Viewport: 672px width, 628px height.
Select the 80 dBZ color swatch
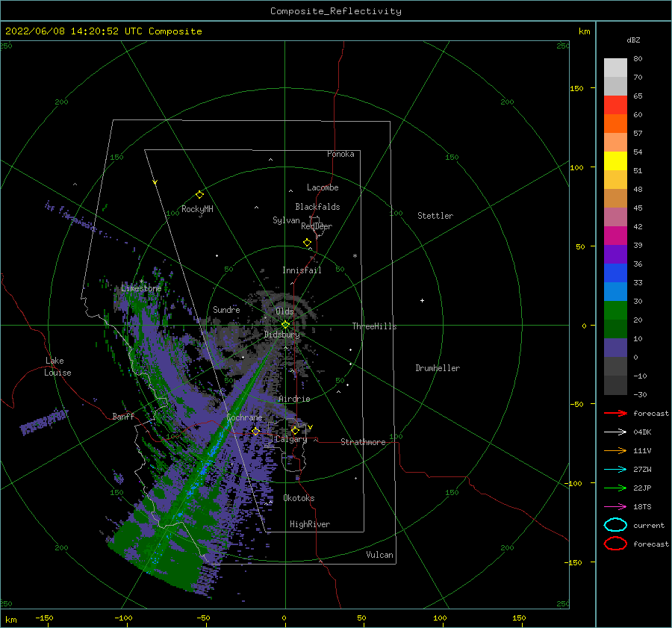pos(615,67)
